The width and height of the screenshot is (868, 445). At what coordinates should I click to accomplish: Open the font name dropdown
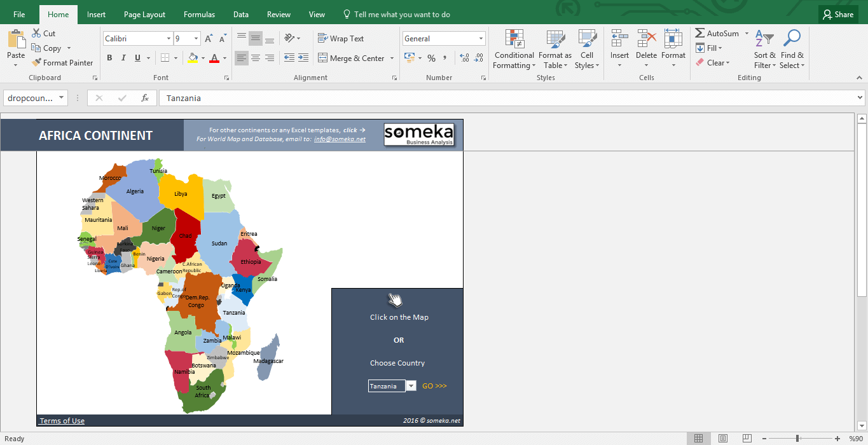click(169, 39)
